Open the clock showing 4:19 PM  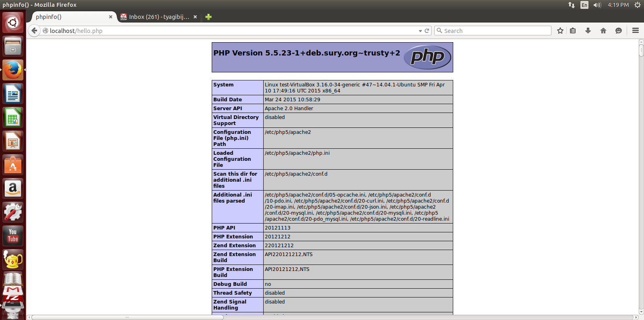618,5
